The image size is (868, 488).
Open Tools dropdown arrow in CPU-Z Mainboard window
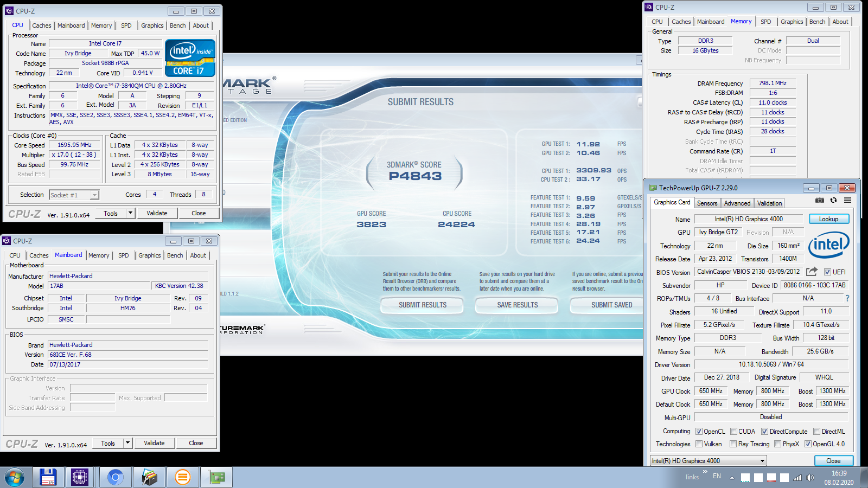click(127, 443)
